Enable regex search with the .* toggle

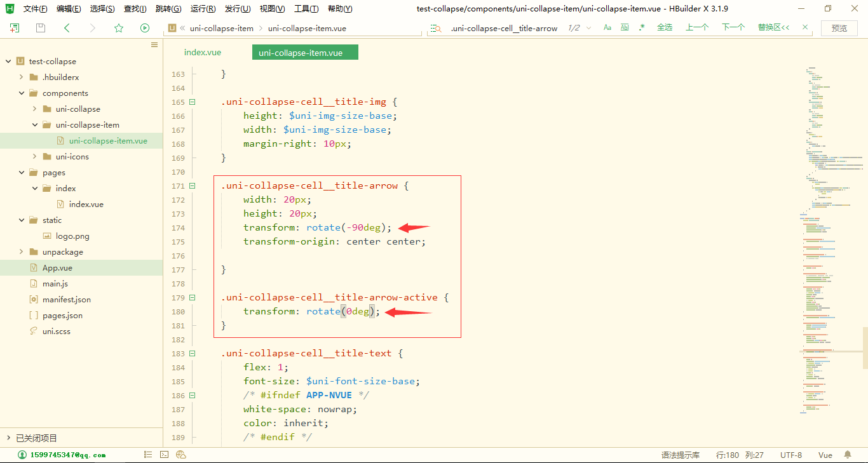point(642,29)
